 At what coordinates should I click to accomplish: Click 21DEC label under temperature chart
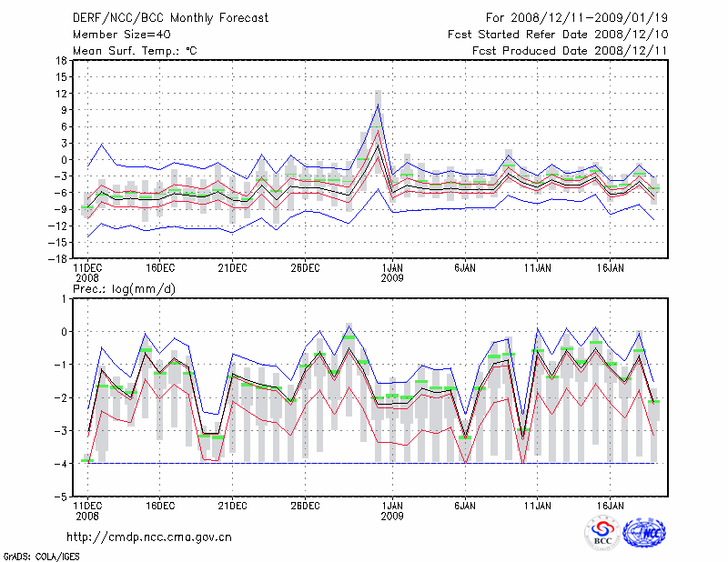pos(232,268)
